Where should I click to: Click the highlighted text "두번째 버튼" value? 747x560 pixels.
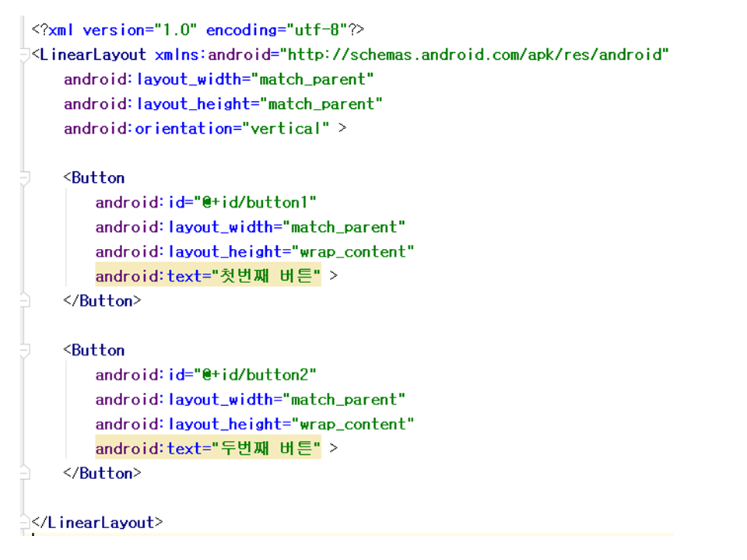(x=268, y=449)
